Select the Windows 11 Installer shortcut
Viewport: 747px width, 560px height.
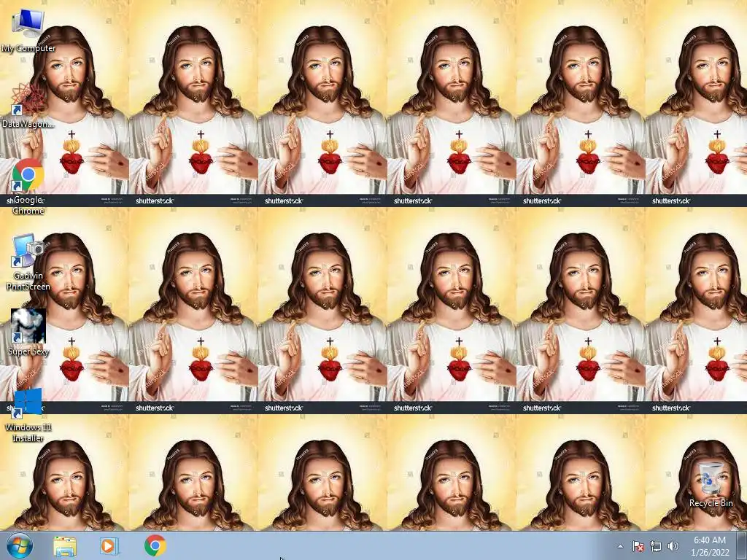click(x=28, y=415)
